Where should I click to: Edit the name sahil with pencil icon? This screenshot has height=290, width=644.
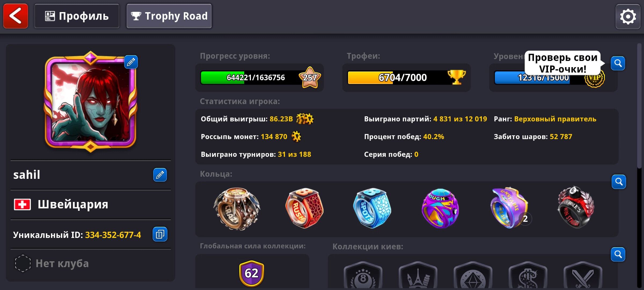tap(160, 175)
